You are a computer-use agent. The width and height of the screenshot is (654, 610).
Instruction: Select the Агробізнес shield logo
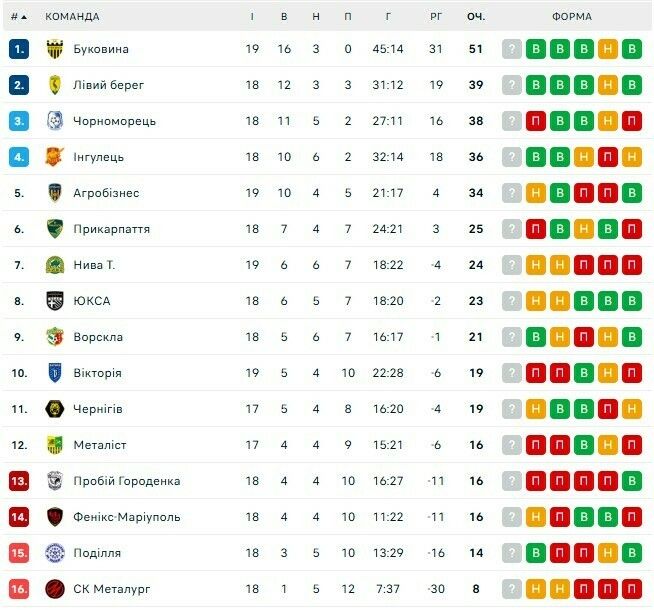point(55,193)
